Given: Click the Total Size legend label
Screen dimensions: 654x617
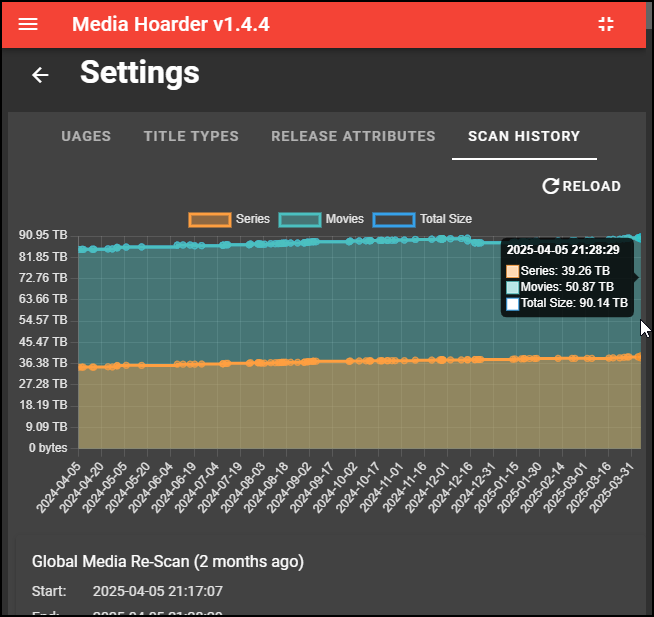Looking at the screenshot, I should [446, 219].
